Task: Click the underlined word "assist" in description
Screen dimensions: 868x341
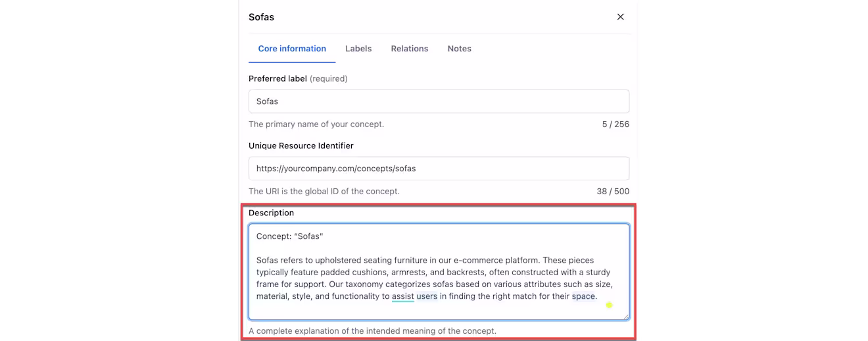Action: pos(403,296)
